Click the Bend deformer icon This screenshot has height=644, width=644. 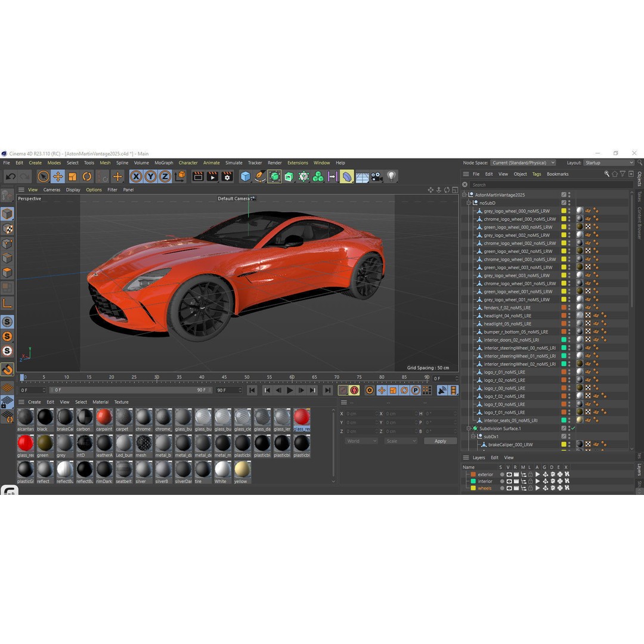pyautogui.click(x=347, y=177)
